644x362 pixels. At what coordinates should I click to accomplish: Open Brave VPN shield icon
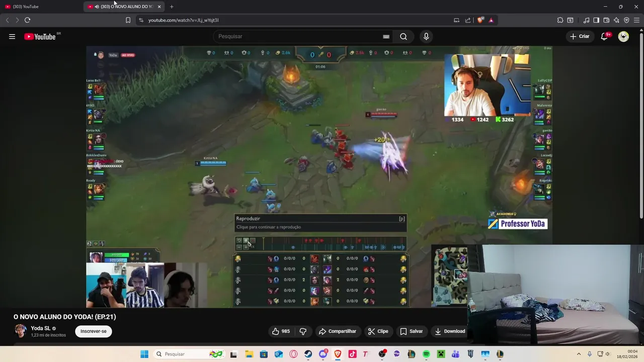[x=626, y=20]
